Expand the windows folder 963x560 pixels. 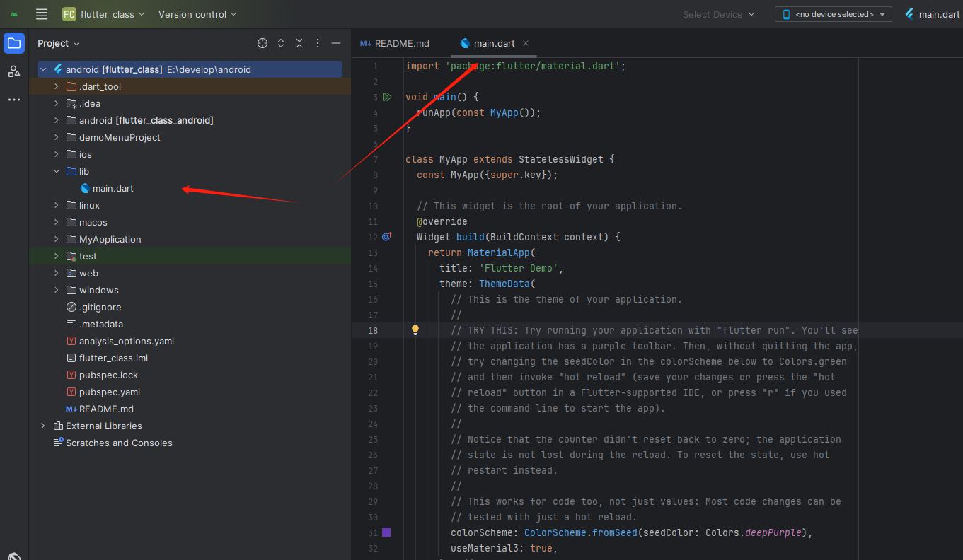point(57,290)
